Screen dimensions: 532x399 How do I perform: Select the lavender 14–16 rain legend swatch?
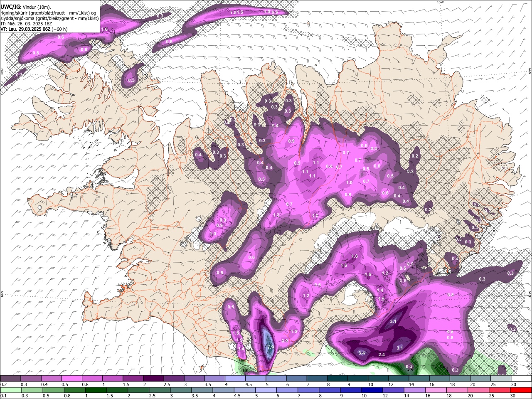pos(415,390)
